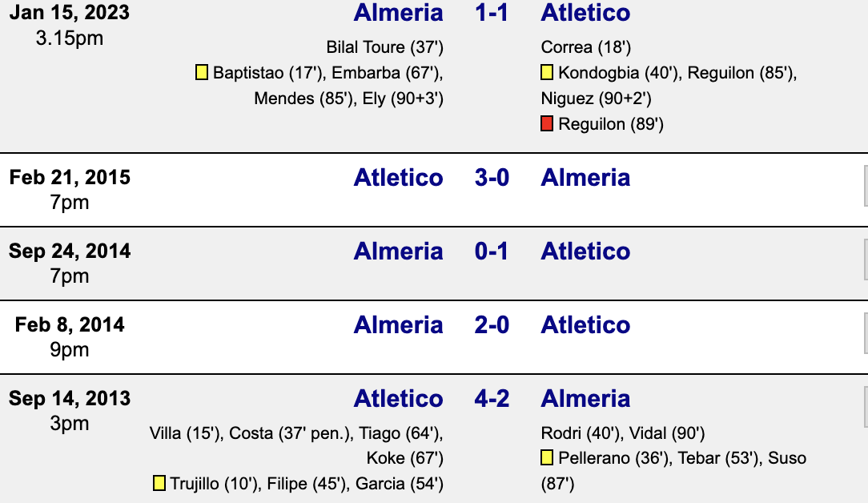Click the yellow card icon beside Kondogbia
868x503 pixels.
547,73
